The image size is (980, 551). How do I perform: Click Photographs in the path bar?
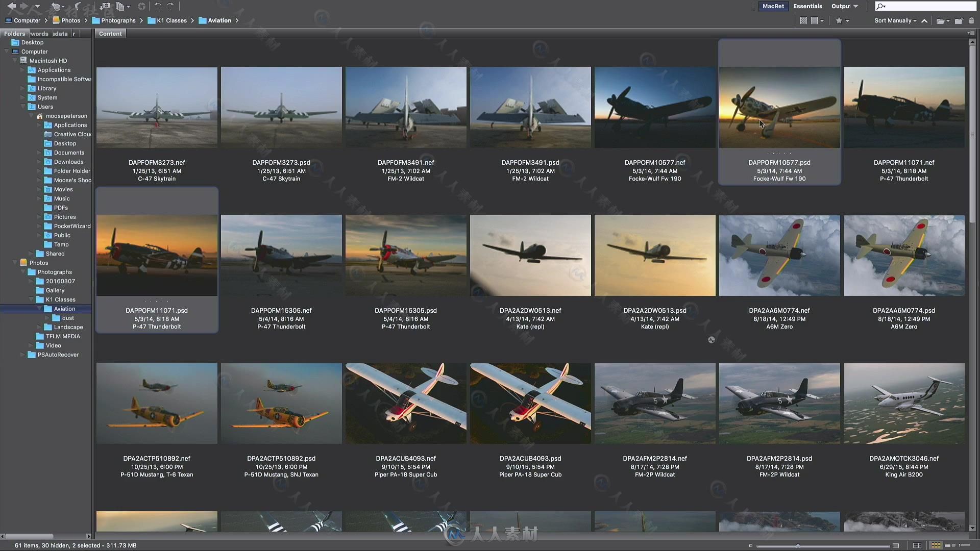[114, 20]
